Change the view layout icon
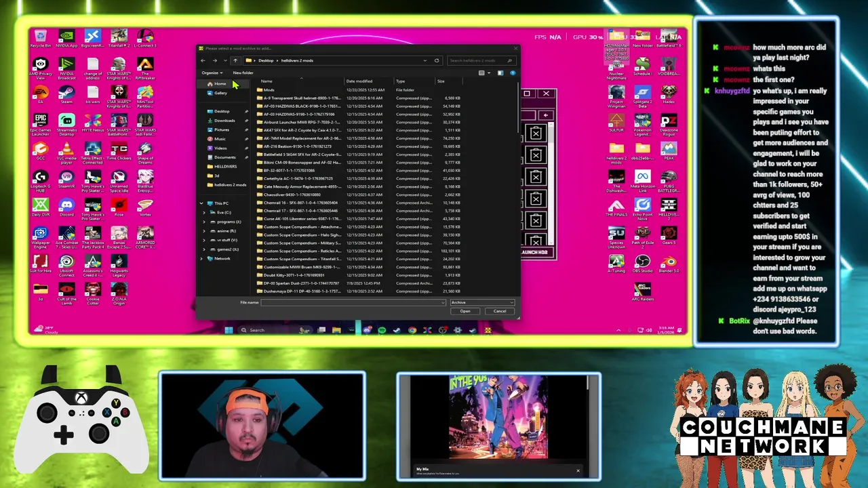This screenshot has width=868, height=488. point(481,73)
